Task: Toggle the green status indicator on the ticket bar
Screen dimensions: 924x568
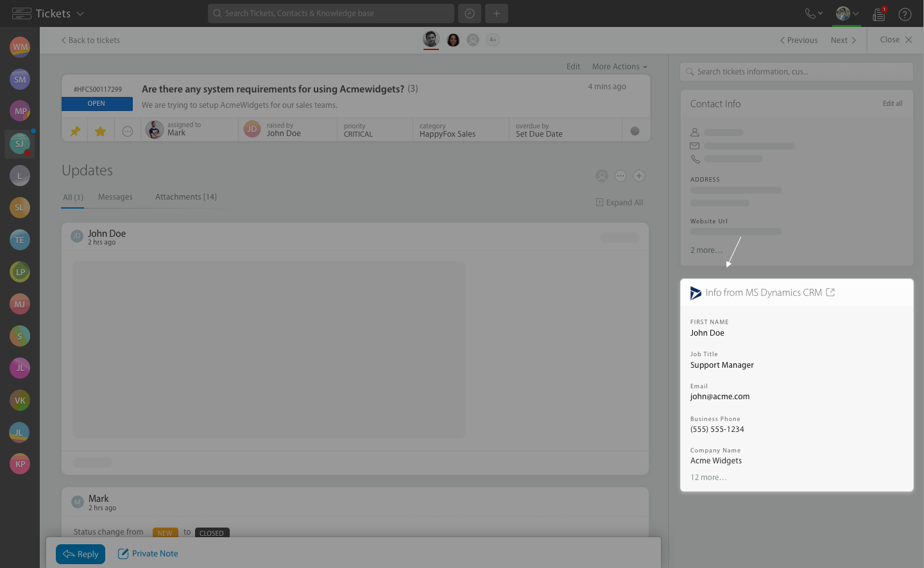Action: pos(635,130)
